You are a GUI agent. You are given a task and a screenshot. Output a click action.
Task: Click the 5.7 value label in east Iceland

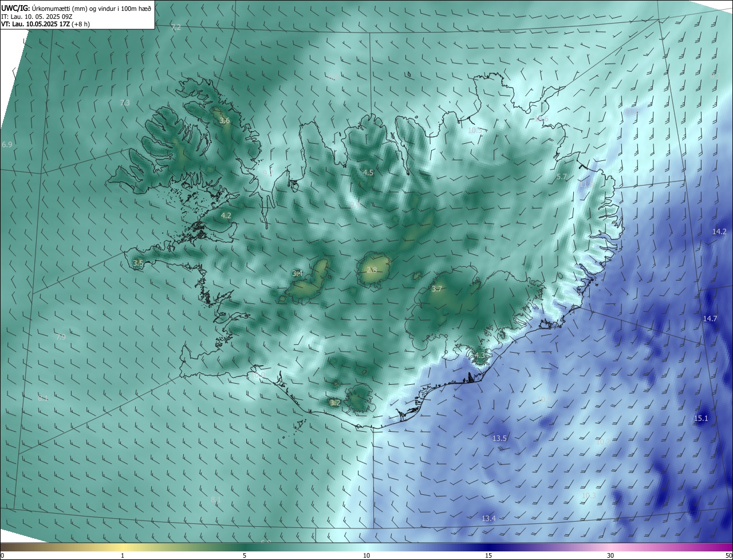561,178
